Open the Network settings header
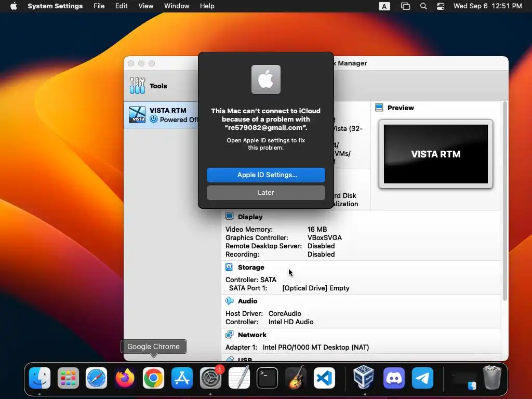This screenshot has height=399, width=532. click(252, 335)
